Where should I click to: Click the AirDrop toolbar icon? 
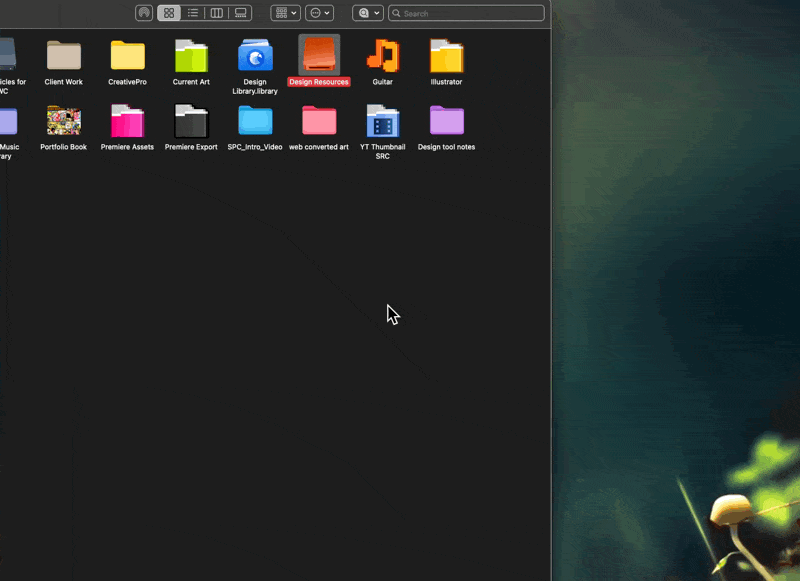(144, 13)
